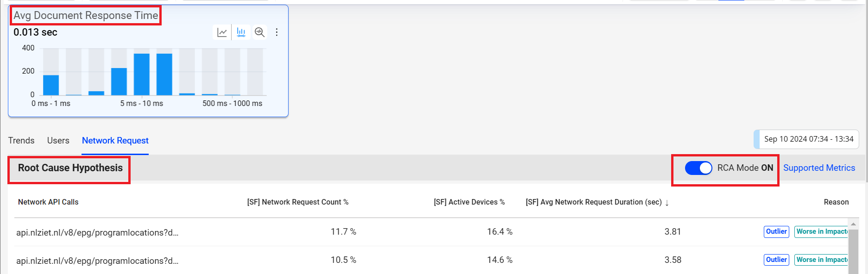The height and width of the screenshot is (274, 868).
Task: Turn off RCA Mode toggle
Action: tap(698, 168)
